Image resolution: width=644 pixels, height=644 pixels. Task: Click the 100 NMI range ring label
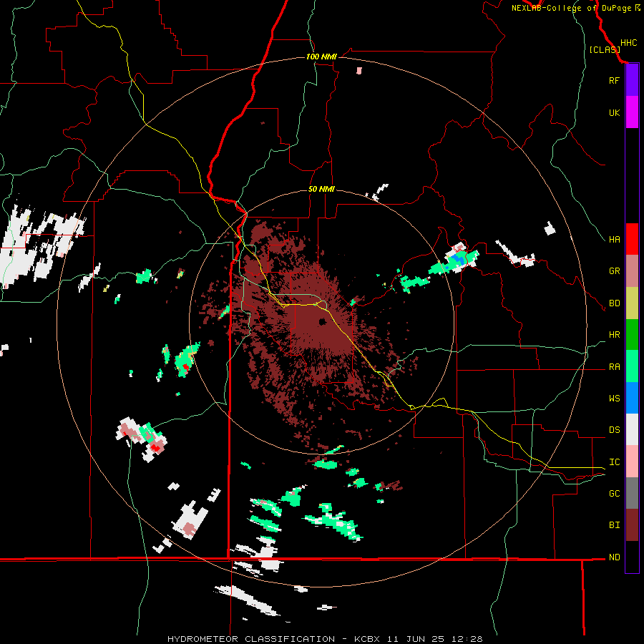click(x=321, y=57)
